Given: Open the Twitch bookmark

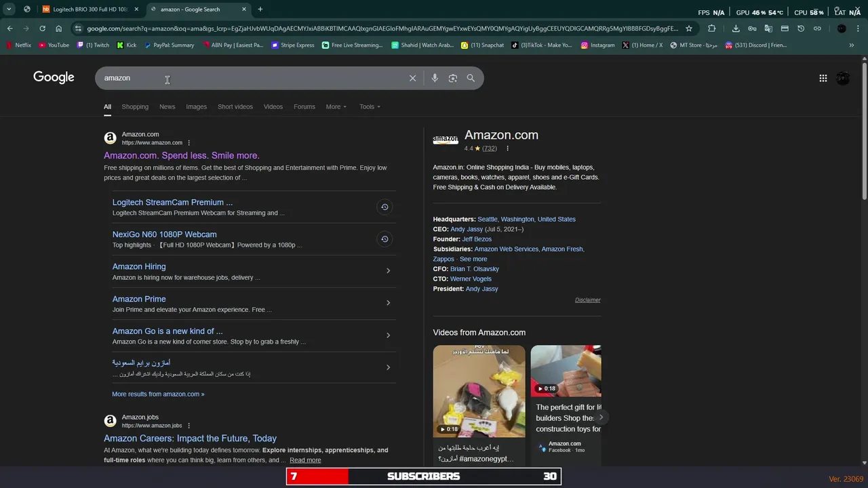Looking at the screenshot, I should click(x=93, y=45).
